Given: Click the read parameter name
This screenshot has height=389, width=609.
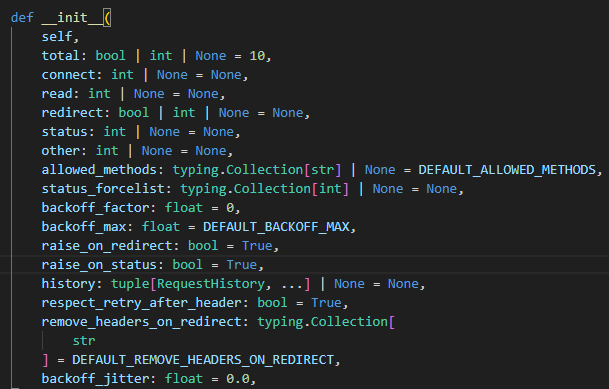Looking at the screenshot, I should point(57,94).
